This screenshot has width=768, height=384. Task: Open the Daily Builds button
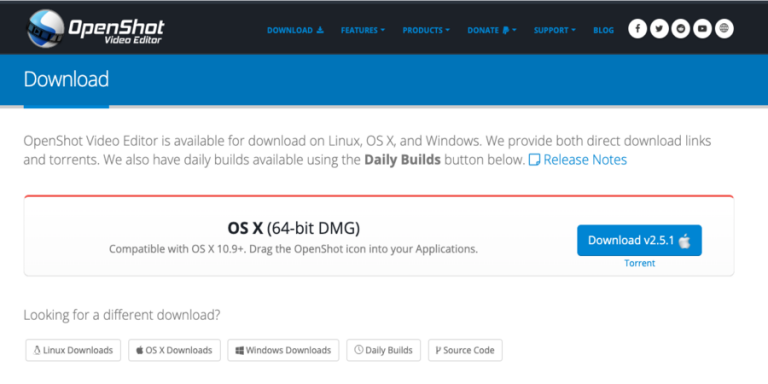384,350
